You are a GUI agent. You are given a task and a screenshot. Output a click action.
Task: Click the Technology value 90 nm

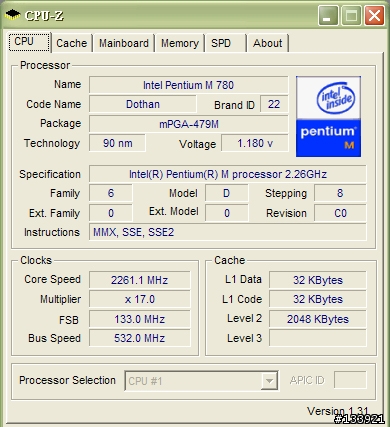point(117,143)
